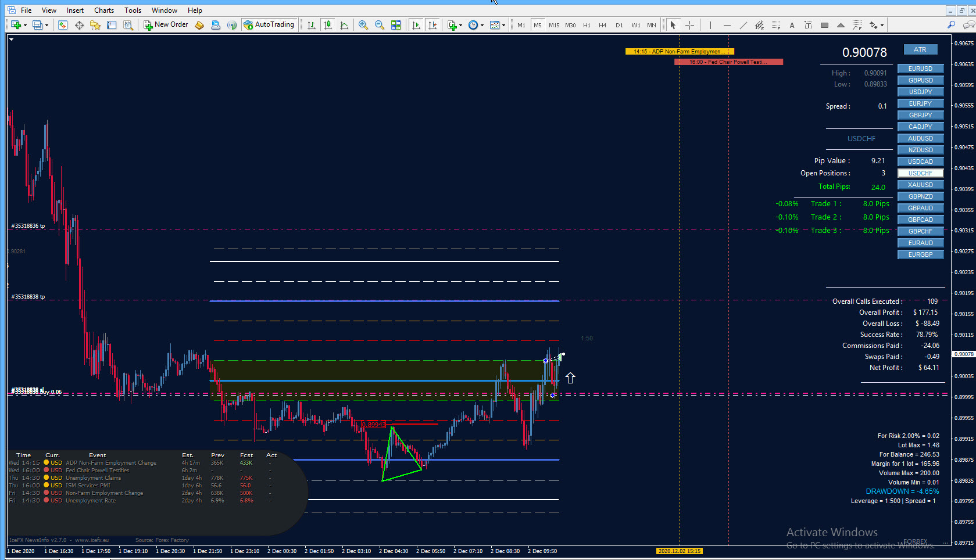Click the New Order toolbar button

[166, 24]
